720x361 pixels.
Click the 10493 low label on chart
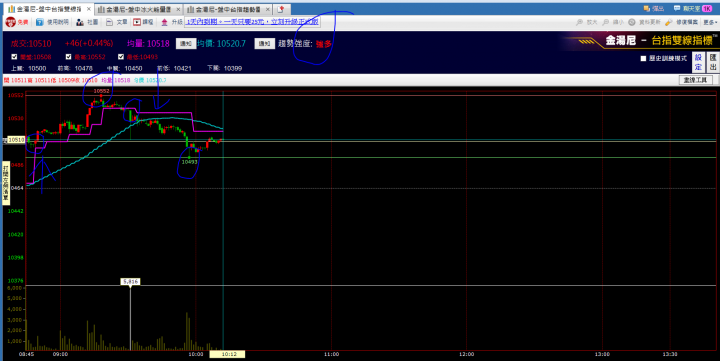point(190,162)
